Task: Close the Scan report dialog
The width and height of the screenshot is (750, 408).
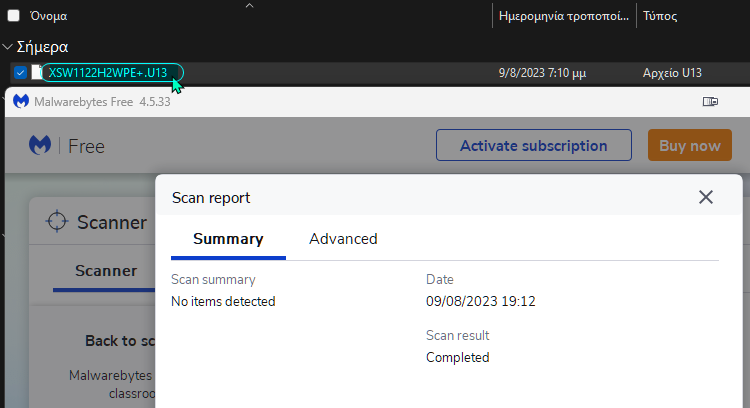Action: (706, 197)
